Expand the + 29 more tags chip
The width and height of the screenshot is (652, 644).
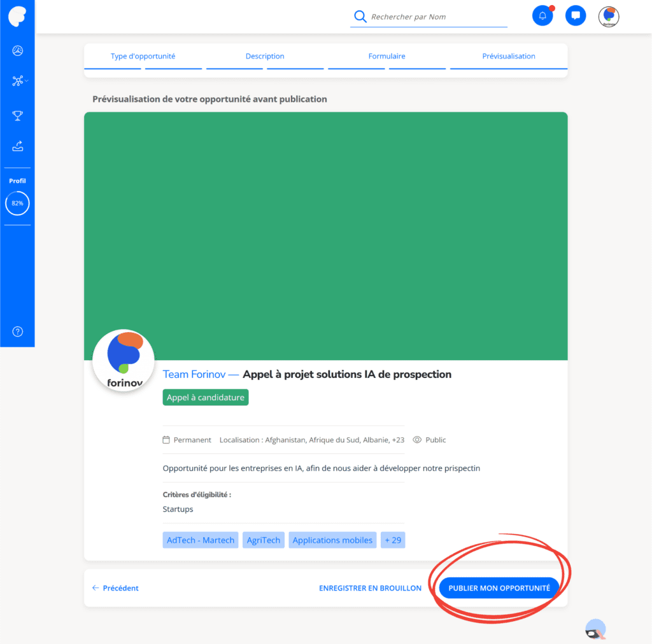[x=393, y=540]
